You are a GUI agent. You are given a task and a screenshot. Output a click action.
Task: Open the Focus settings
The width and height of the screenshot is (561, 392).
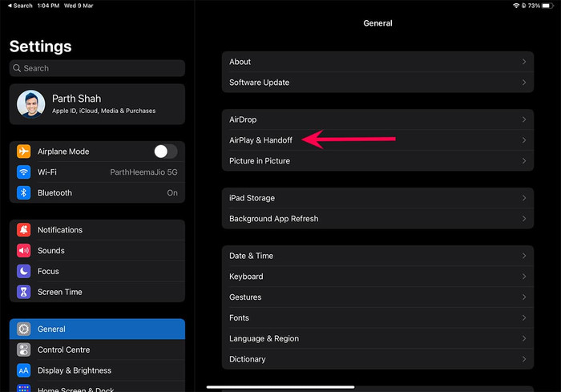97,272
